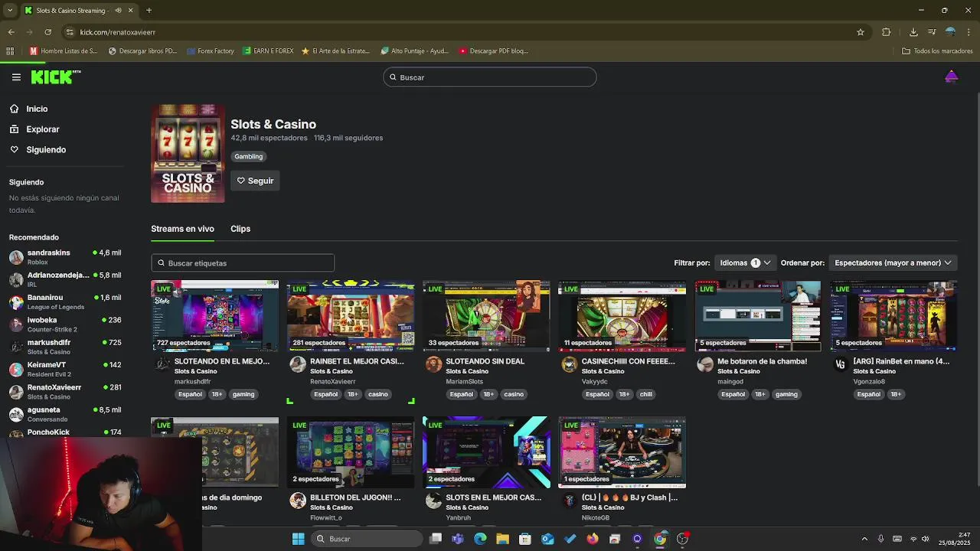Open BILLETON DEL JUGON stream thumbnail
980x551 pixels.
(351, 452)
